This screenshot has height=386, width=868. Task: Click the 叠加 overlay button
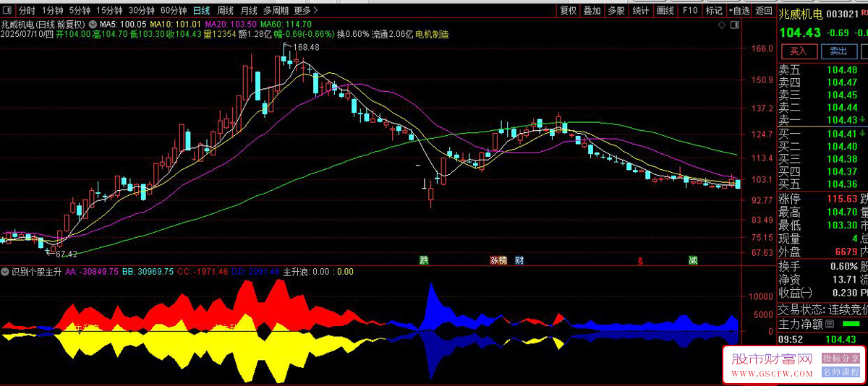(592, 11)
